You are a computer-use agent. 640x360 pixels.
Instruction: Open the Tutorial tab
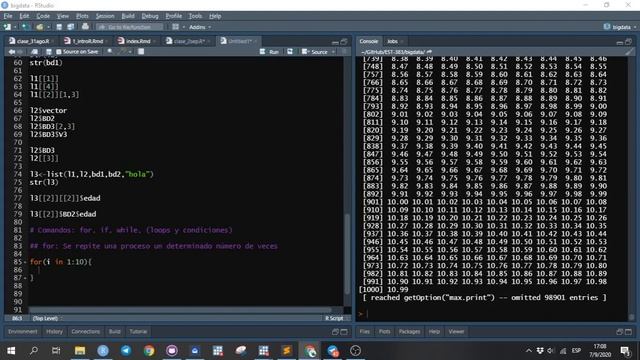(138, 331)
